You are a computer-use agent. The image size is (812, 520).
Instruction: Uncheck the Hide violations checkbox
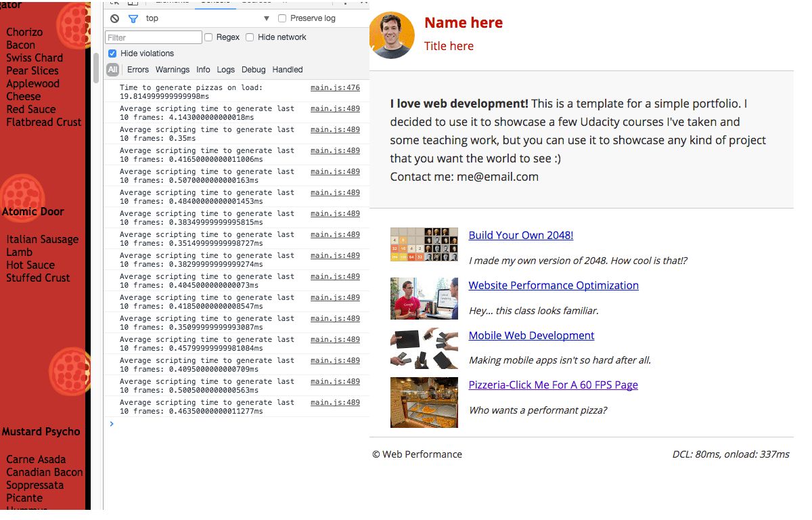112,53
